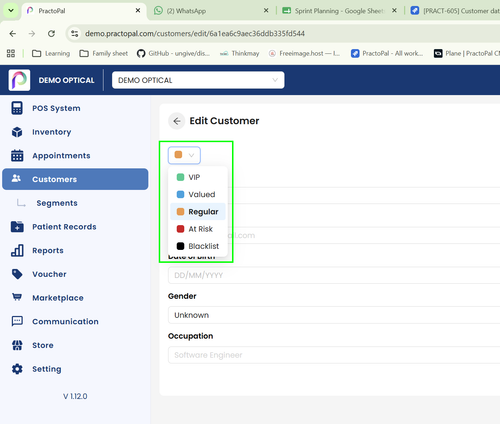
Task: Click the browser back arrow
Action: pyautogui.click(x=13, y=34)
